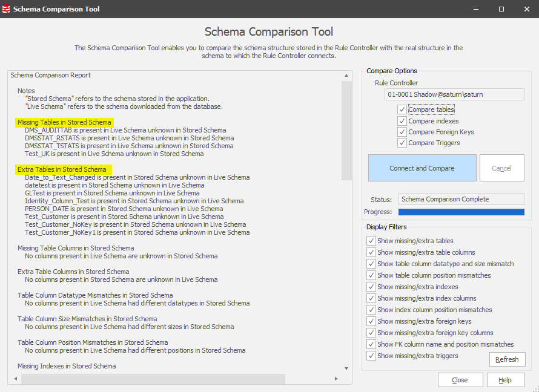Disable the Compare Foreign Keys option
This screenshot has width=539, height=392.
click(x=402, y=132)
